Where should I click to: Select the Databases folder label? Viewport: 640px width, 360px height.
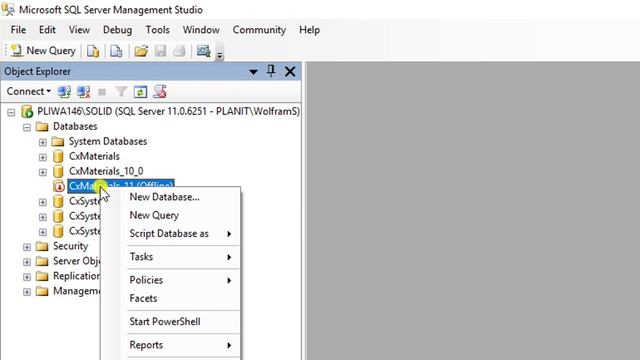pyautogui.click(x=75, y=127)
